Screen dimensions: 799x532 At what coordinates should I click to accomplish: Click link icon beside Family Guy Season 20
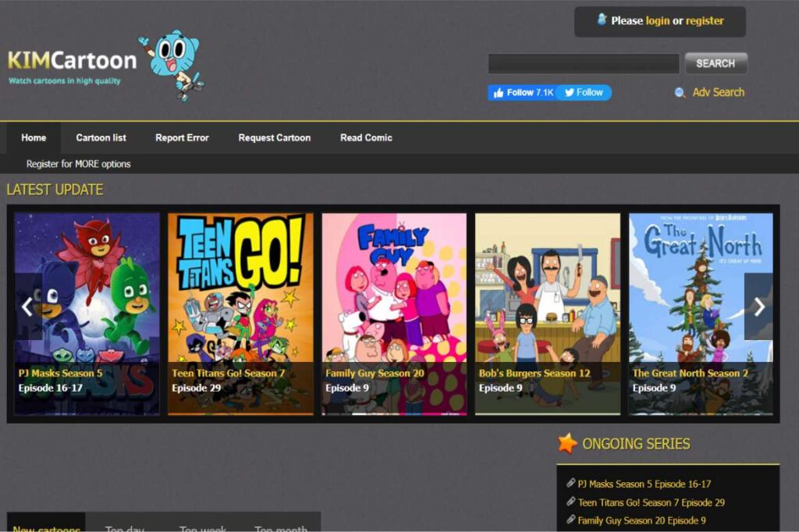click(x=570, y=520)
